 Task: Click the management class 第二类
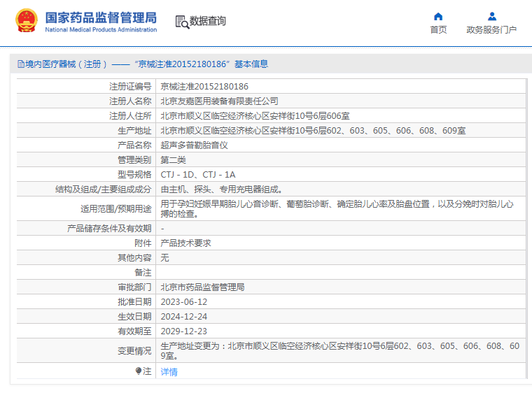click(x=173, y=159)
